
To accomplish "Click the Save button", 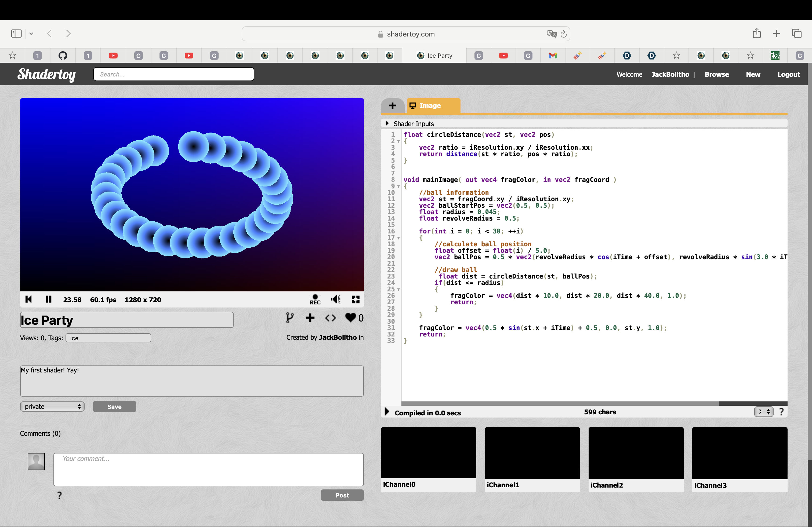I will (x=114, y=406).
